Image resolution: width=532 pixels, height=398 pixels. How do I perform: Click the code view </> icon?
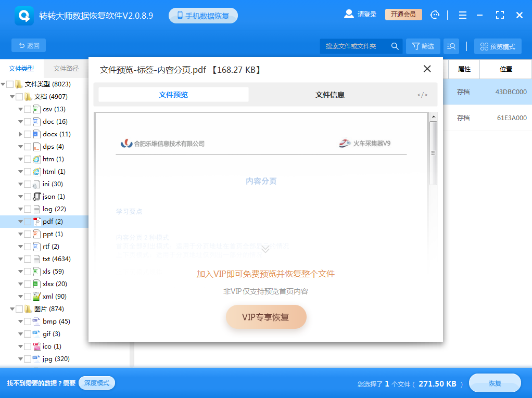[x=422, y=95]
